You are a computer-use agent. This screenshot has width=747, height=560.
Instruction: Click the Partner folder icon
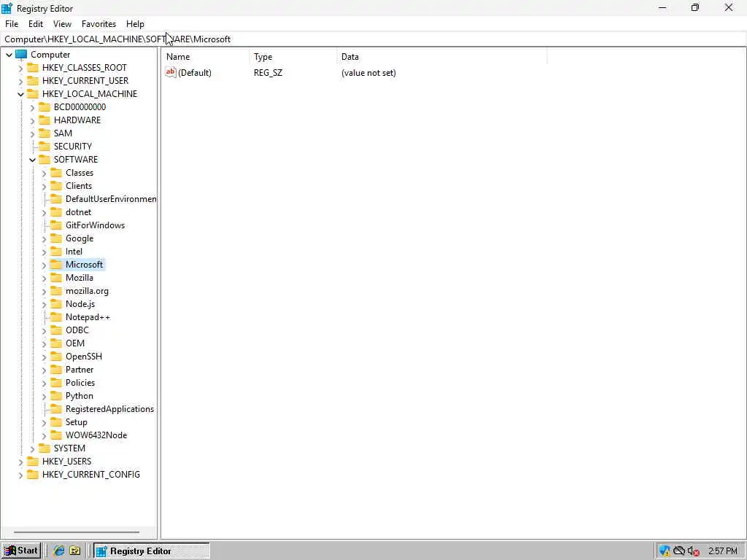pyautogui.click(x=56, y=370)
